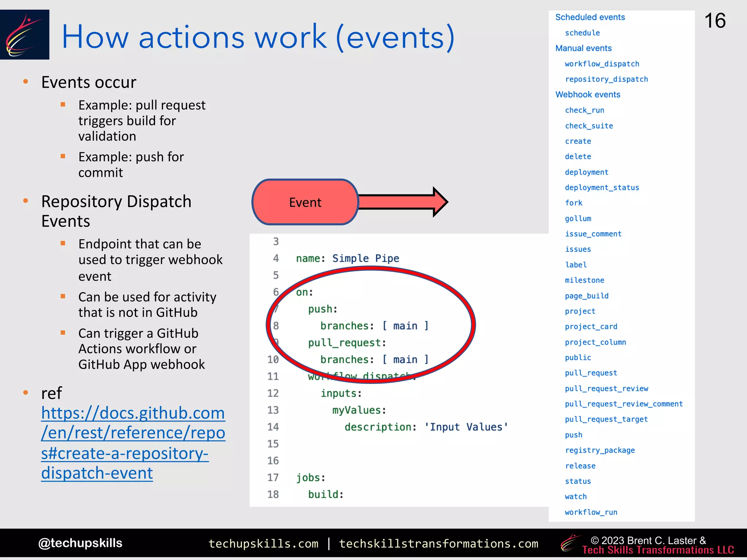Viewport: 747px width, 560px height.
Task: Open the docs.github.com repository dispatch link
Action: [x=133, y=443]
